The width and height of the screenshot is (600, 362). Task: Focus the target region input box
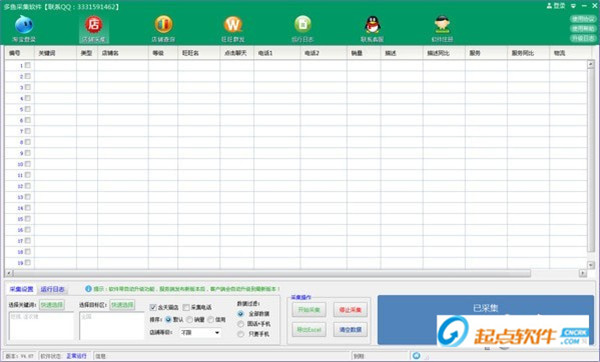pos(112,326)
